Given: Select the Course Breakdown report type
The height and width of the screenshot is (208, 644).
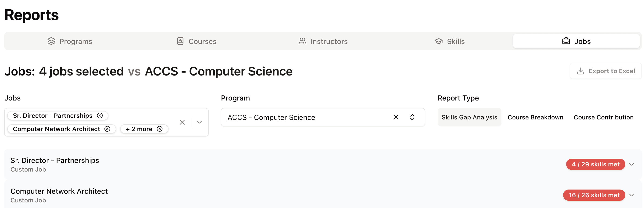Looking at the screenshot, I should 535,117.
